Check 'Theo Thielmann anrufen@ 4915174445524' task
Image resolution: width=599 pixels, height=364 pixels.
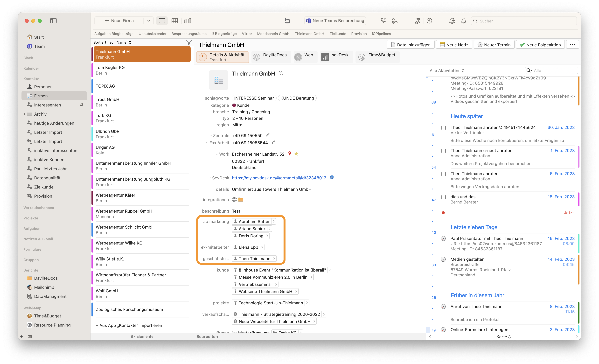point(443,128)
